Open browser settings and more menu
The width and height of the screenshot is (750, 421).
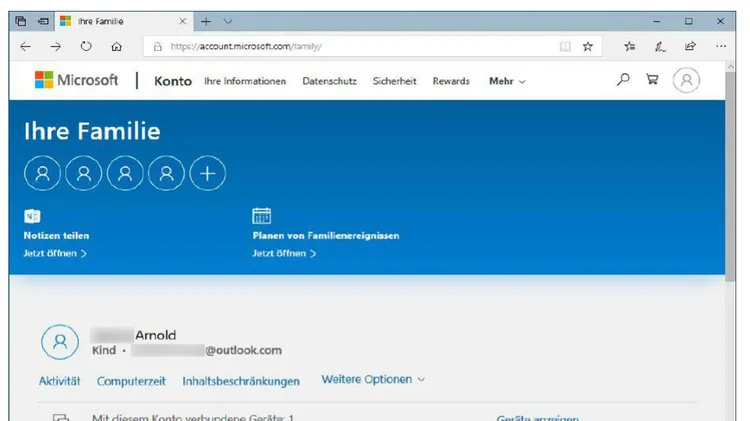721,46
